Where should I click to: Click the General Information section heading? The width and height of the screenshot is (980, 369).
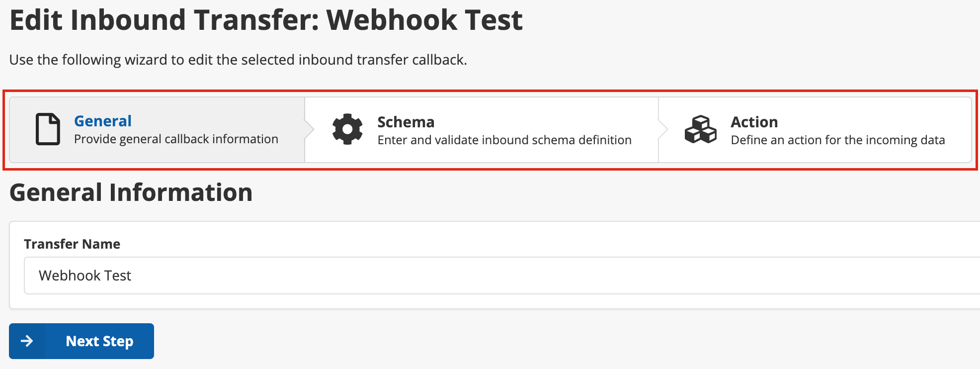131,192
